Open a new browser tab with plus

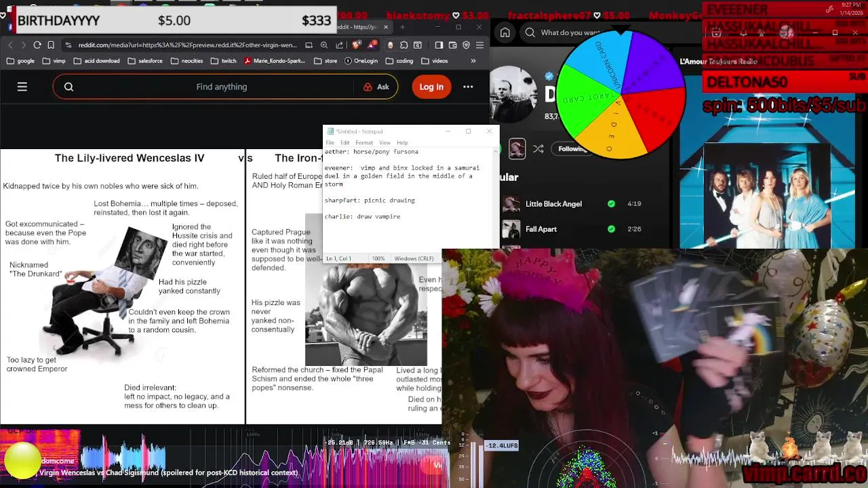click(x=403, y=27)
